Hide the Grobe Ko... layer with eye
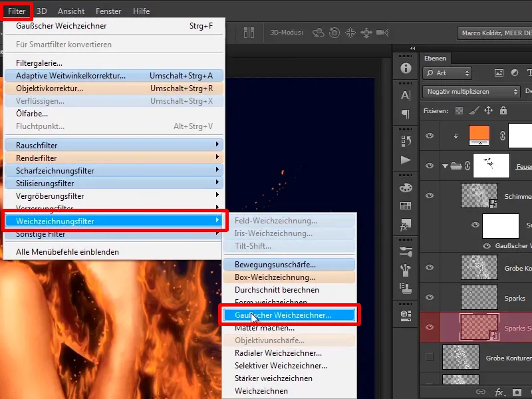Viewport: 532px width, 399px height. point(430,267)
